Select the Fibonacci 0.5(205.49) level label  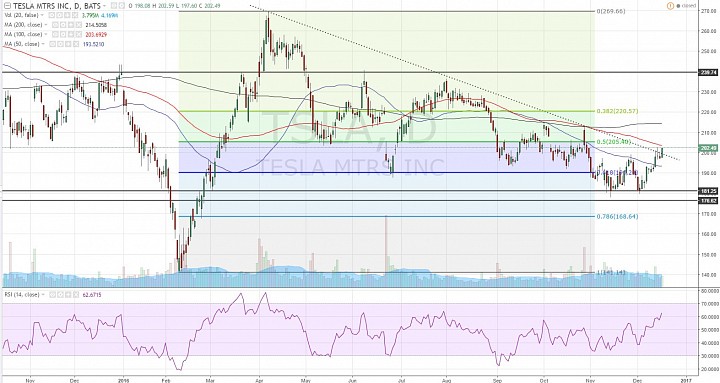click(615, 141)
